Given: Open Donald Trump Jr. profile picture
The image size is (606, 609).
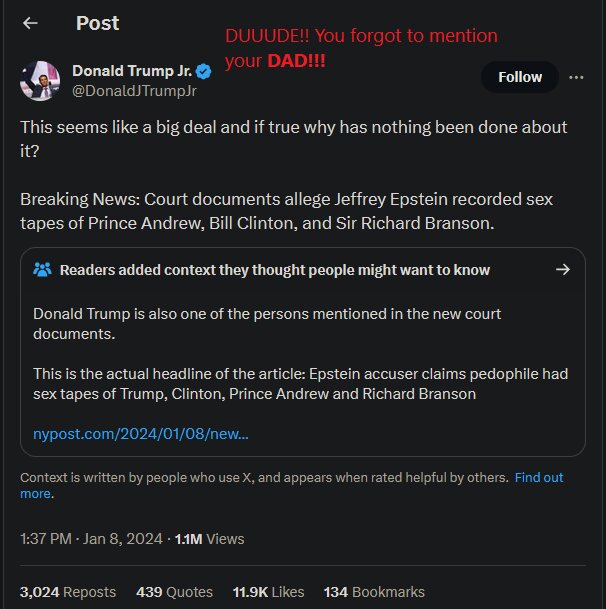Looking at the screenshot, I should coord(40,81).
